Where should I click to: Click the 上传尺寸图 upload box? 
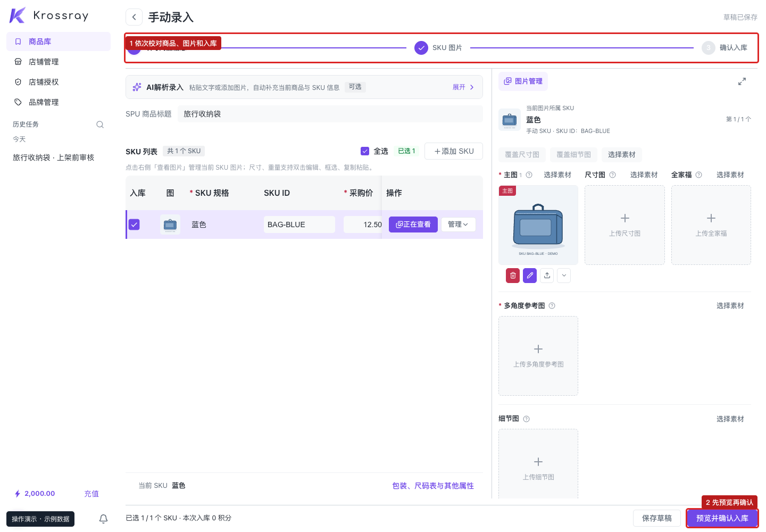click(625, 225)
